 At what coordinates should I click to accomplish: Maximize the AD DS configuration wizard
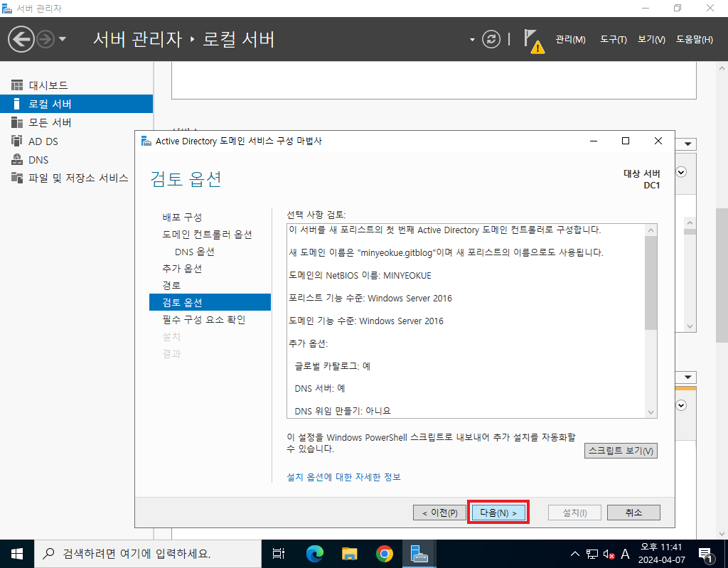coord(626,141)
